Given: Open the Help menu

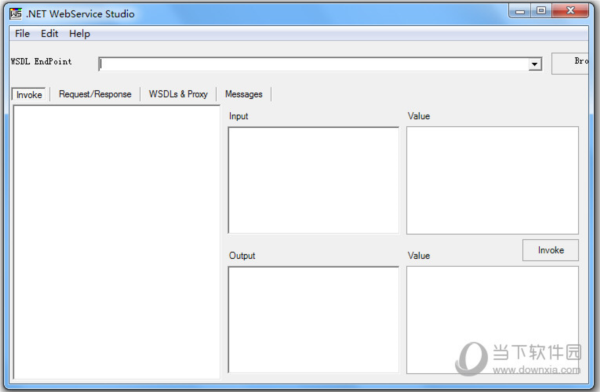Looking at the screenshot, I should [80, 34].
